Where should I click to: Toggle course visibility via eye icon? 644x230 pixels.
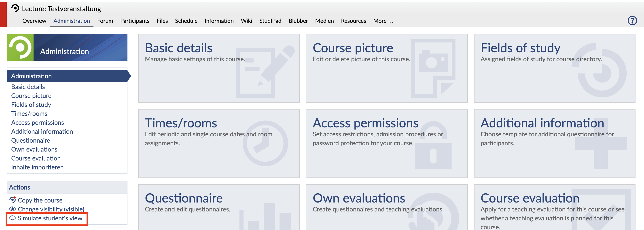pyautogui.click(x=13, y=209)
